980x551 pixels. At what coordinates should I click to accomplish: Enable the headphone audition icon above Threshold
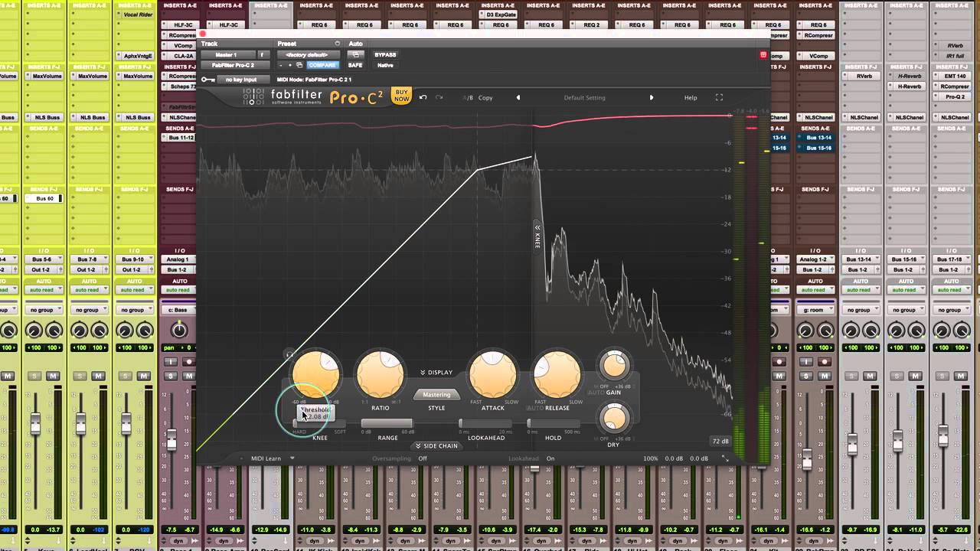[289, 354]
